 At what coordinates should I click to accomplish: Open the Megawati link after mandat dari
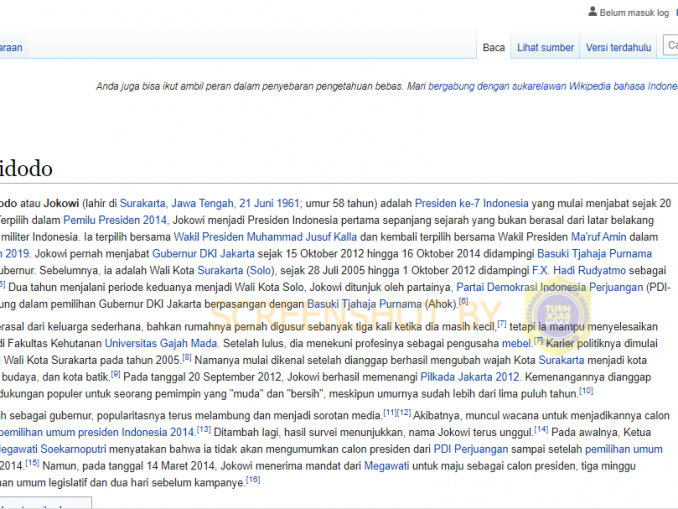click(387, 466)
